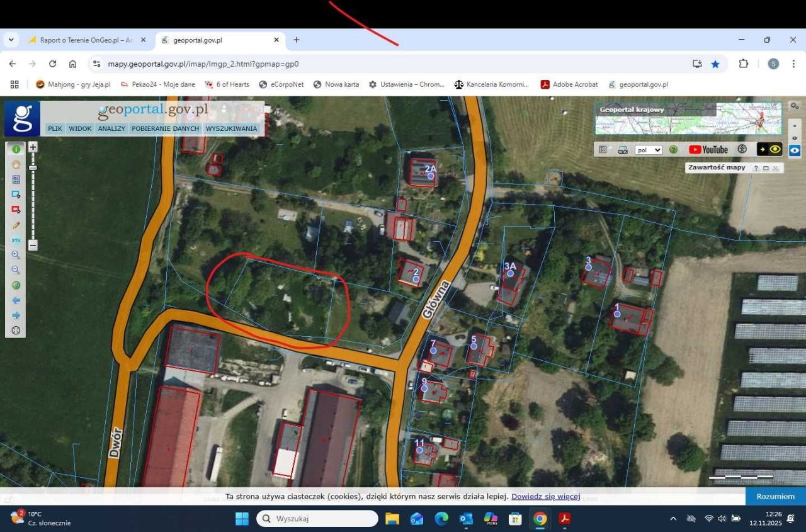
Task: Open File Explorer from the taskbar
Action: [x=392, y=519]
